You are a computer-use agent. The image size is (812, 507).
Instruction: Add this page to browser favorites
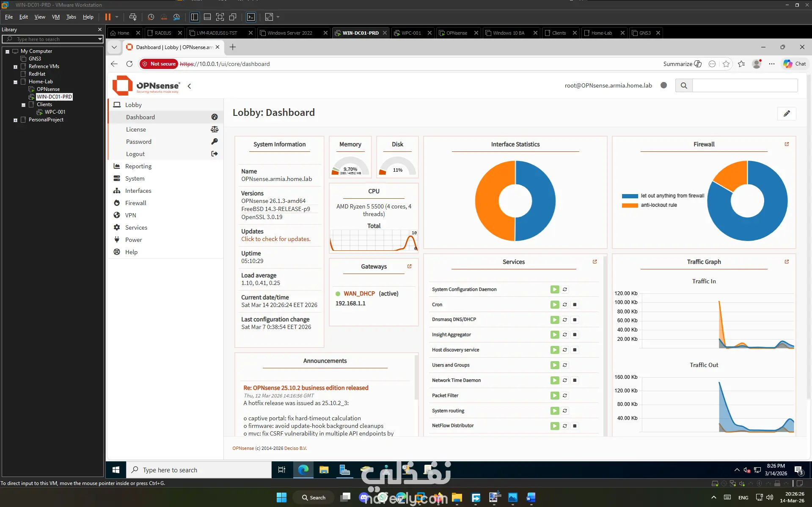pyautogui.click(x=726, y=64)
